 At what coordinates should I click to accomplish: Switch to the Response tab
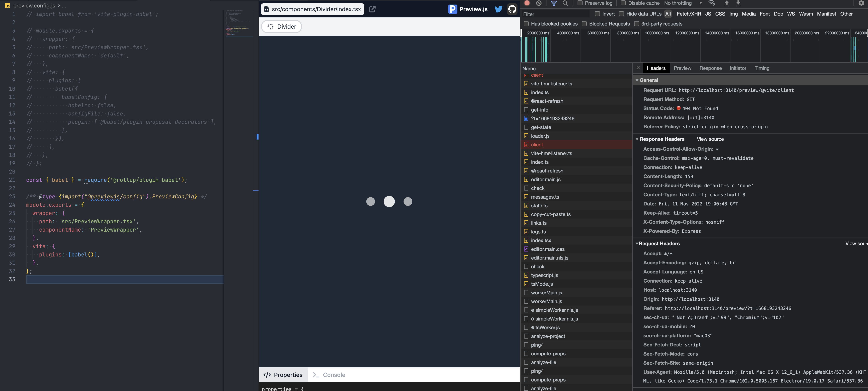(x=710, y=68)
